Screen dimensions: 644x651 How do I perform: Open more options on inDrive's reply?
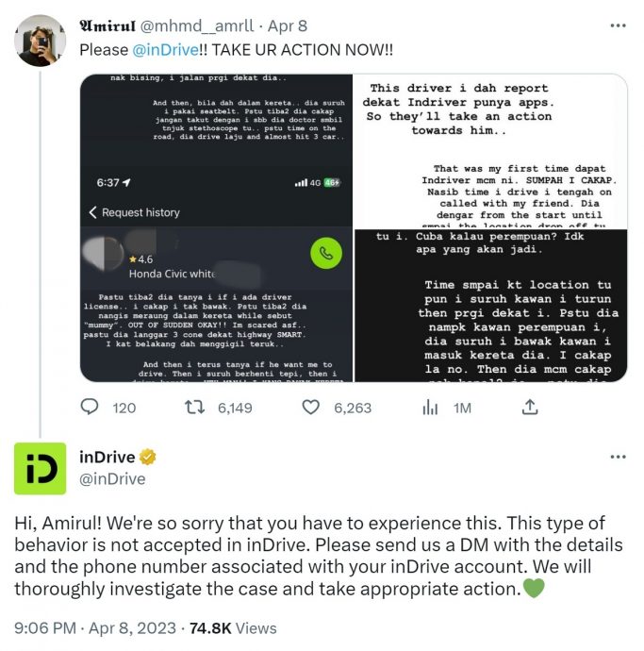click(618, 457)
